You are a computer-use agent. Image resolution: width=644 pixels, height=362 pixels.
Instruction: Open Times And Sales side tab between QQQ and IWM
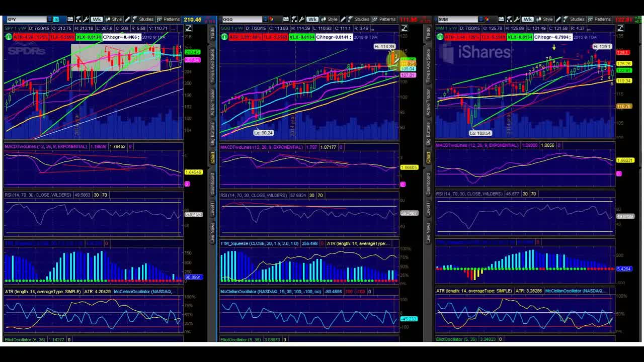428,66
